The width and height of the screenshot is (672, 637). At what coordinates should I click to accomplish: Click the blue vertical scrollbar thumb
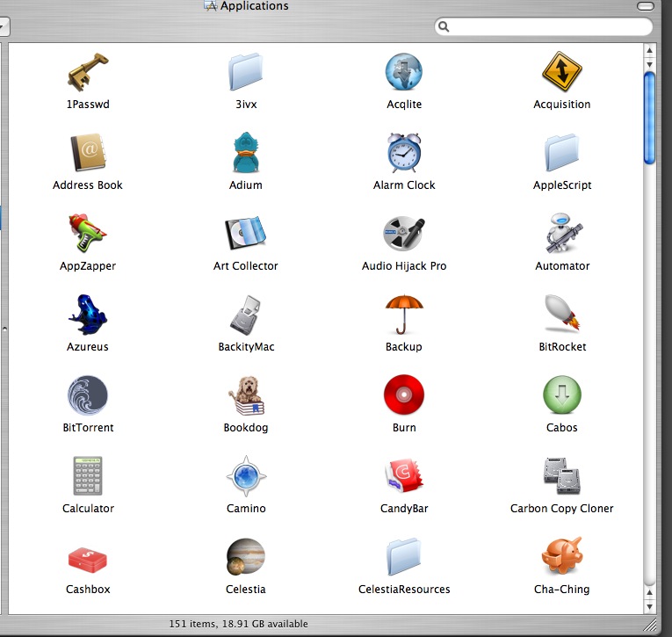650,118
